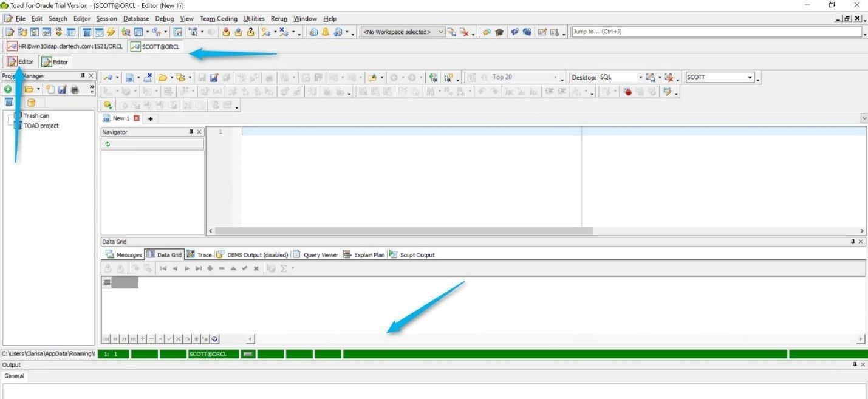Click the SCOTT@ORCL status bar cell

tap(213, 353)
